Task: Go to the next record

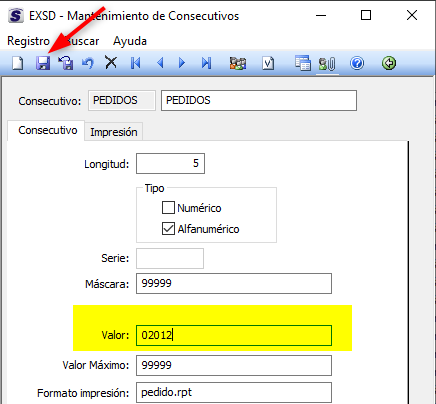Action: (182, 63)
